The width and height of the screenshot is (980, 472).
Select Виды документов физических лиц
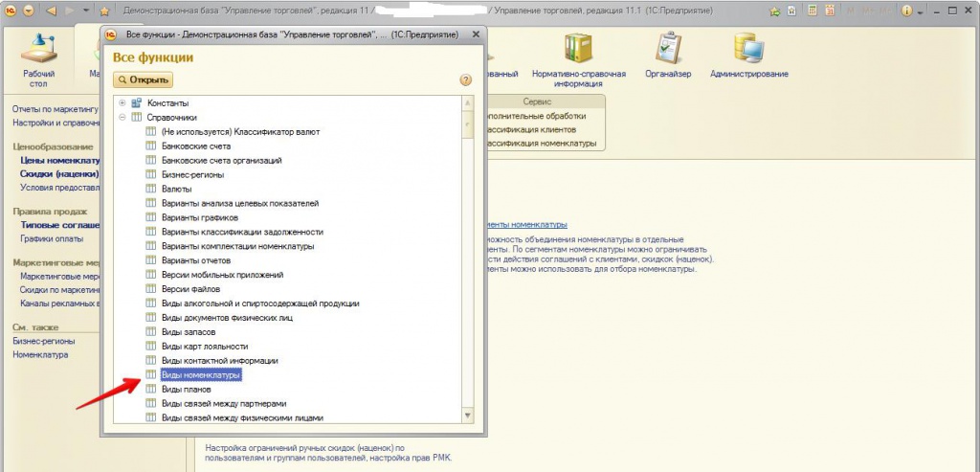coord(227,318)
